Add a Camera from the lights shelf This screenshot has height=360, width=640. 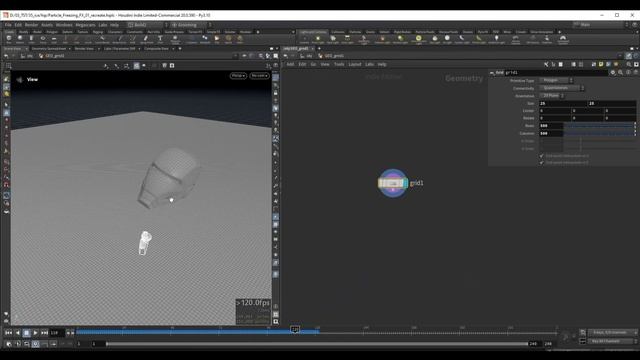pyautogui.click(x=304, y=39)
